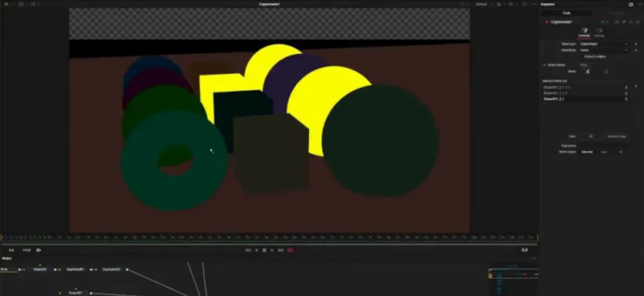Screen dimensions: 644x296
Task: Play the clip forward
Action: coord(272,250)
